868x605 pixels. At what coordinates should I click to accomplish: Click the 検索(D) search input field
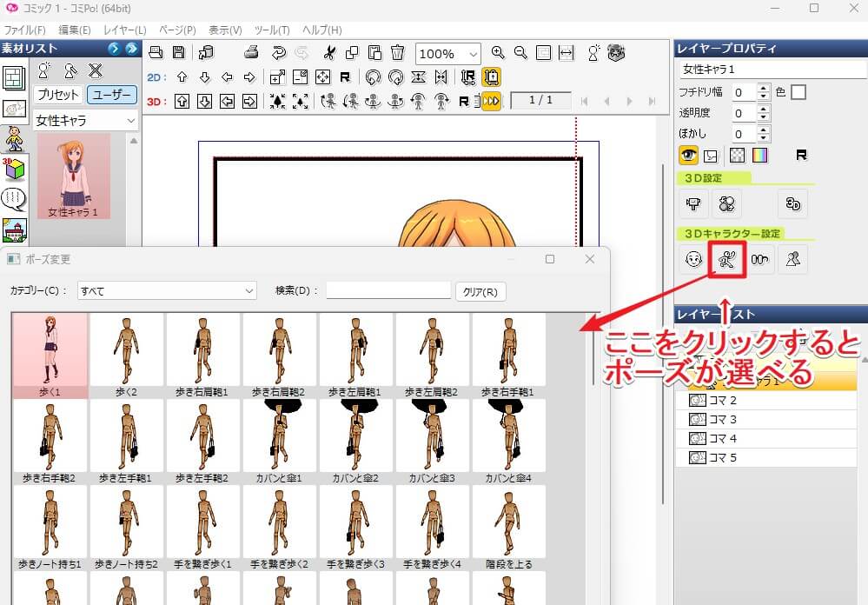pyautogui.click(x=388, y=289)
